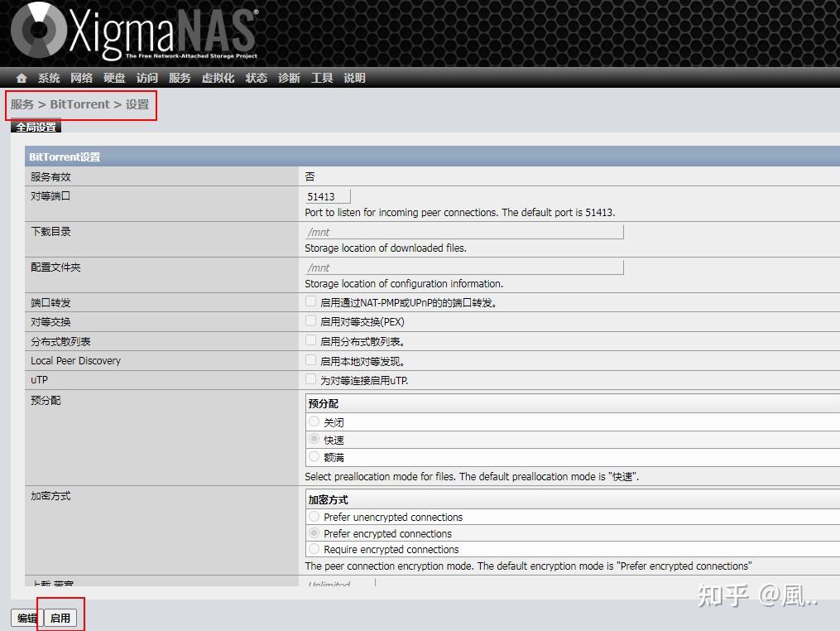840x631 pixels.
Task: Open the 网络 menu
Action: [x=81, y=78]
